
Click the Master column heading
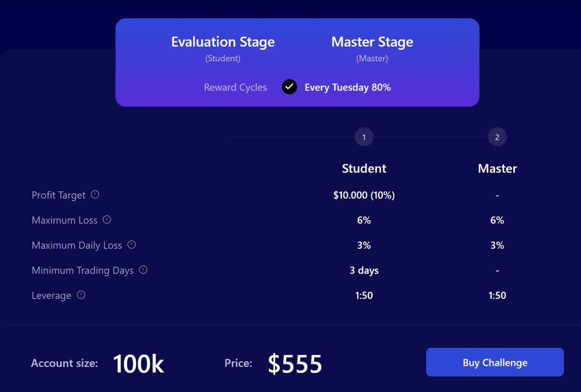(497, 168)
